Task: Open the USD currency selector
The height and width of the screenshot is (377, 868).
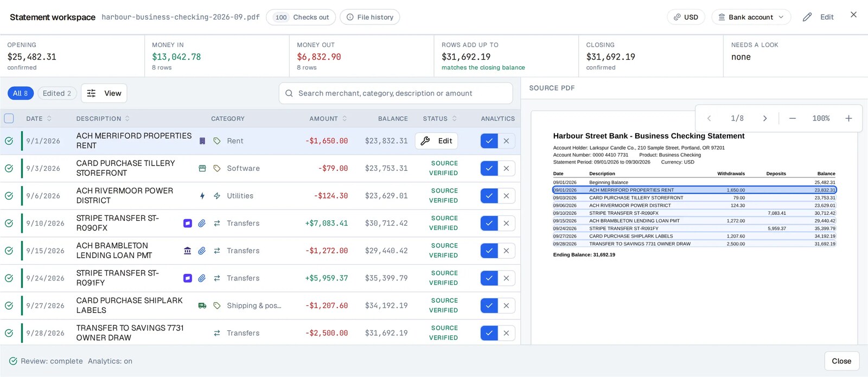Action: [686, 17]
